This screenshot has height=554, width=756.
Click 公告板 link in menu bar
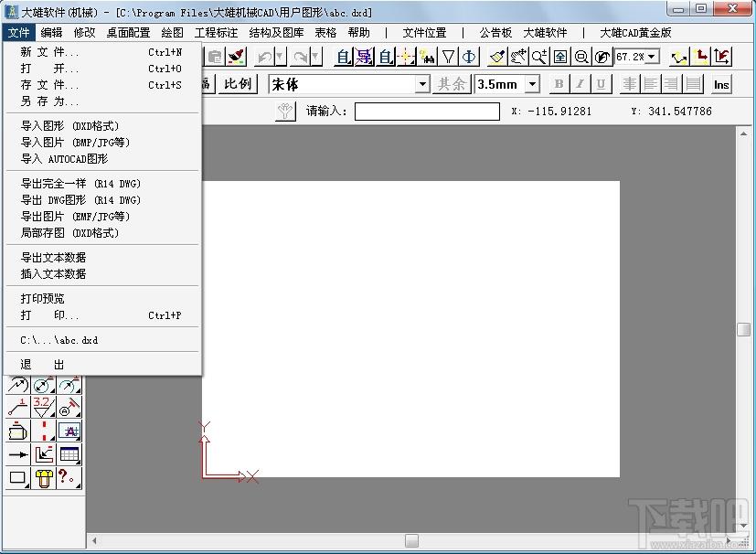(x=495, y=32)
